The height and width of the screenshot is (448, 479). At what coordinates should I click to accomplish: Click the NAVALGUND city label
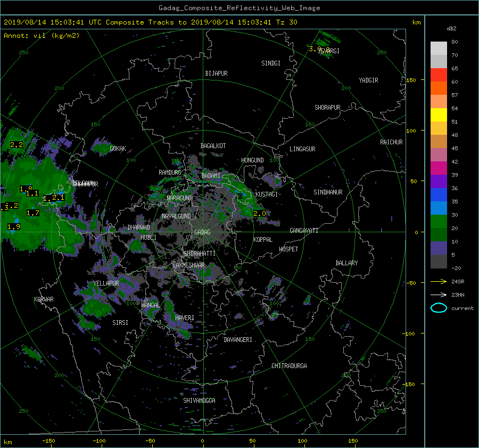176,216
